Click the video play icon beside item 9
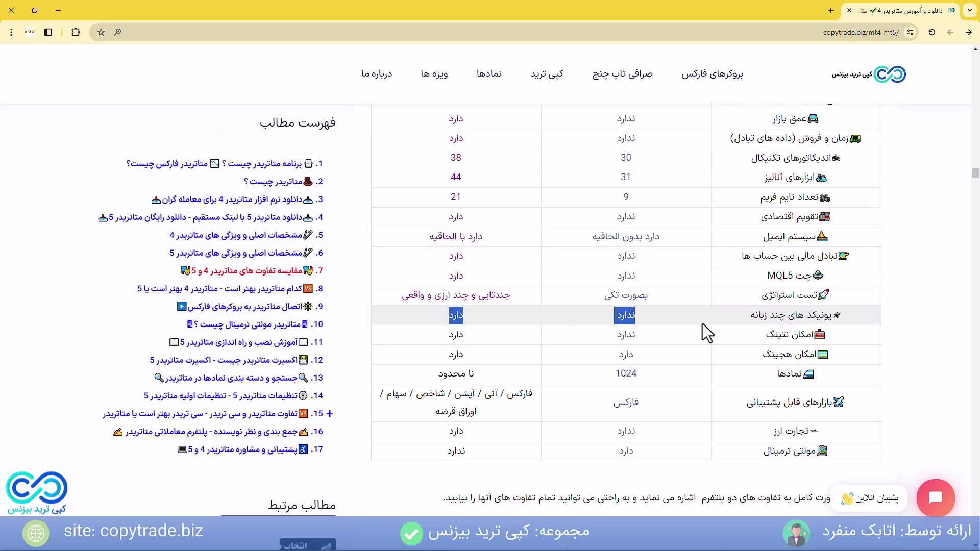Viewport: 980px width, 551px height. (181, 306)
